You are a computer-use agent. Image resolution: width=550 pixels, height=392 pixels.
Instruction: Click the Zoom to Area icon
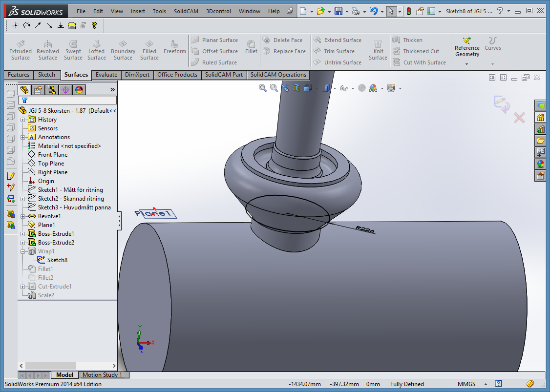274,88
